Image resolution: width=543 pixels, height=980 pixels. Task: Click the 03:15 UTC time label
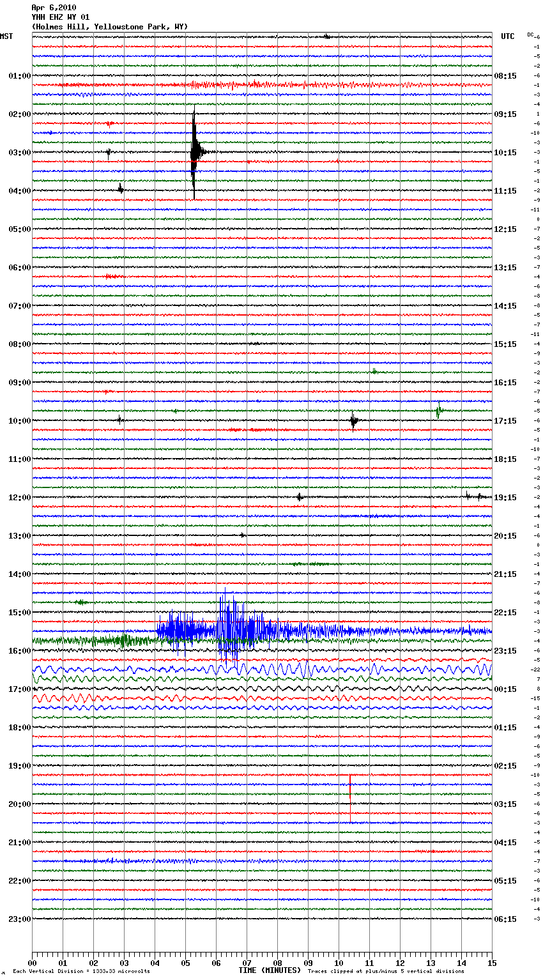point(505,804)
